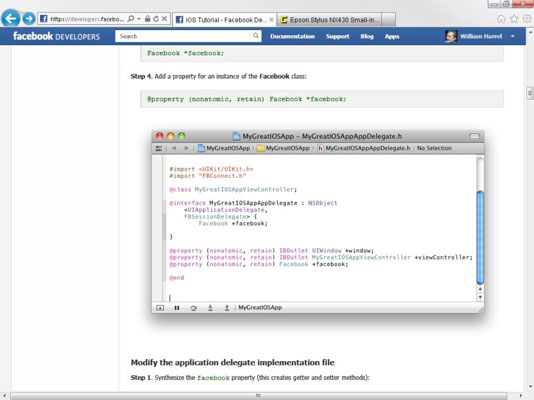
Task: Click the Xcode window yellow minimize button
Action: coord(171,136)
